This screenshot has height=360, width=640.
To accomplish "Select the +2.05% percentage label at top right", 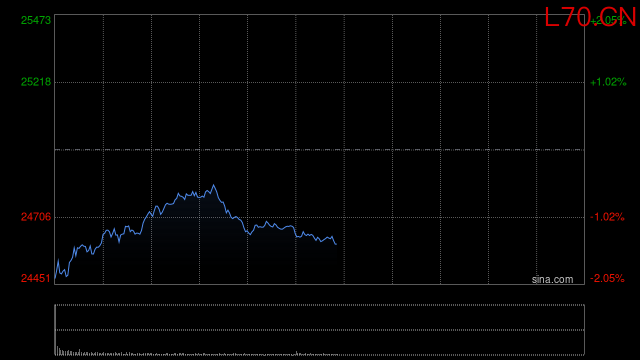I will (608, 20).
